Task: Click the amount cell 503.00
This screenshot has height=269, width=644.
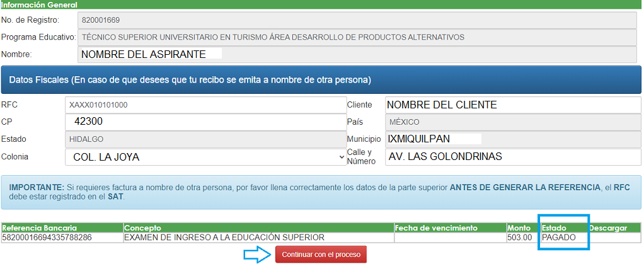Action: (x=523, y=238)
